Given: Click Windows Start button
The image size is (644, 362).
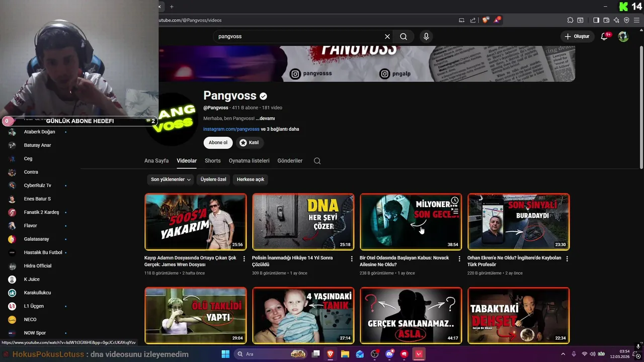Looking at the screenshot, I should [x=225, y=354].
